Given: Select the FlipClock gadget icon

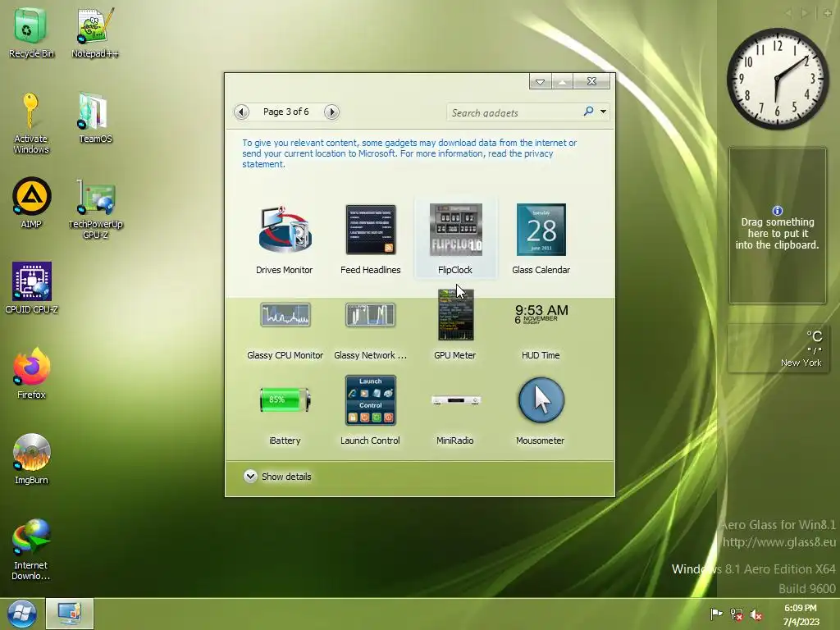Looking at the screenshot, I should [455, 230].
